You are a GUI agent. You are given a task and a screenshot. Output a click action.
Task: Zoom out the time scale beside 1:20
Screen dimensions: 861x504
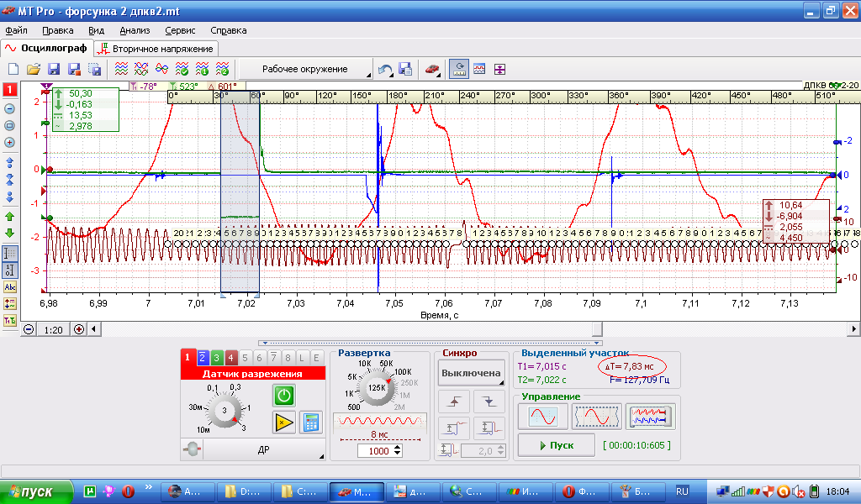tap(29, 329)
